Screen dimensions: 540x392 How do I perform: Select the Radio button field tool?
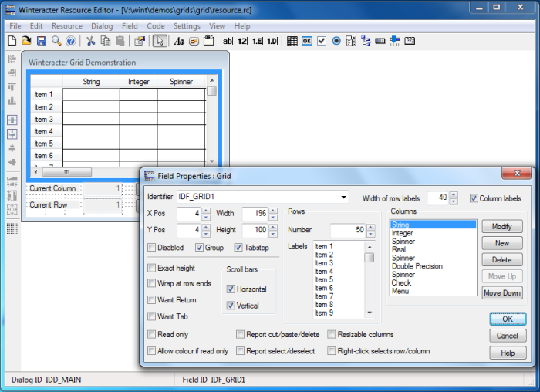coord(336,41)
